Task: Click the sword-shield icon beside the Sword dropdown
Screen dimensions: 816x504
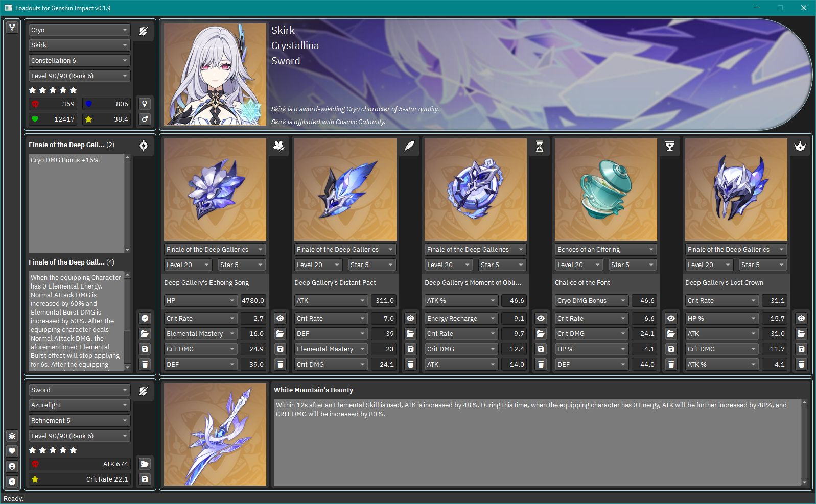Action: (x=144, y=391)
